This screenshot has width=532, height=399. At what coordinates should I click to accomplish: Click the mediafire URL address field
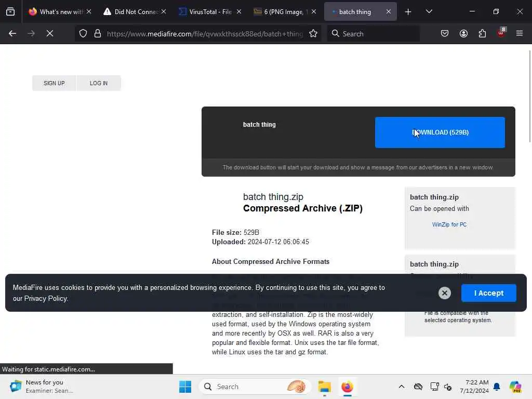(x=205, y=34)
